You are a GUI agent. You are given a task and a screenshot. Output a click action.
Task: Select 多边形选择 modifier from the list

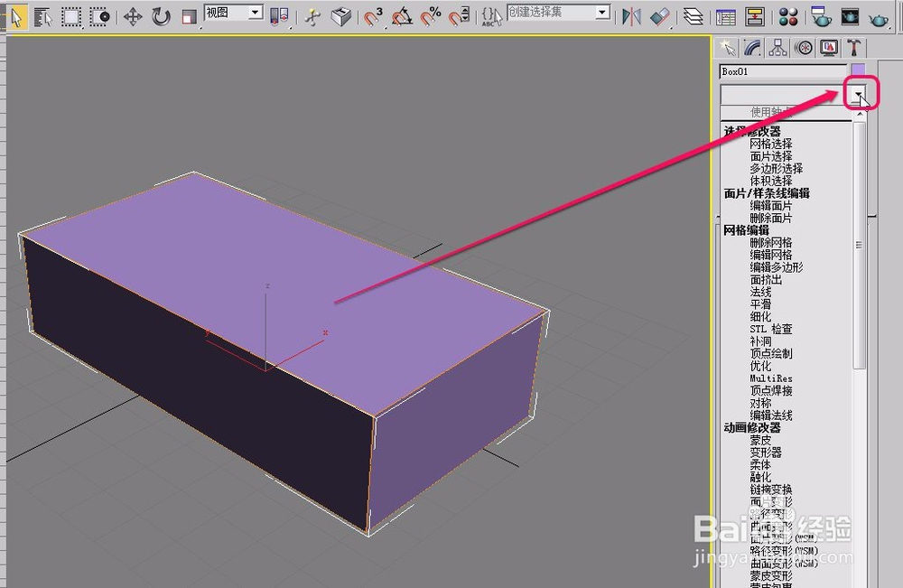(776, 168)
